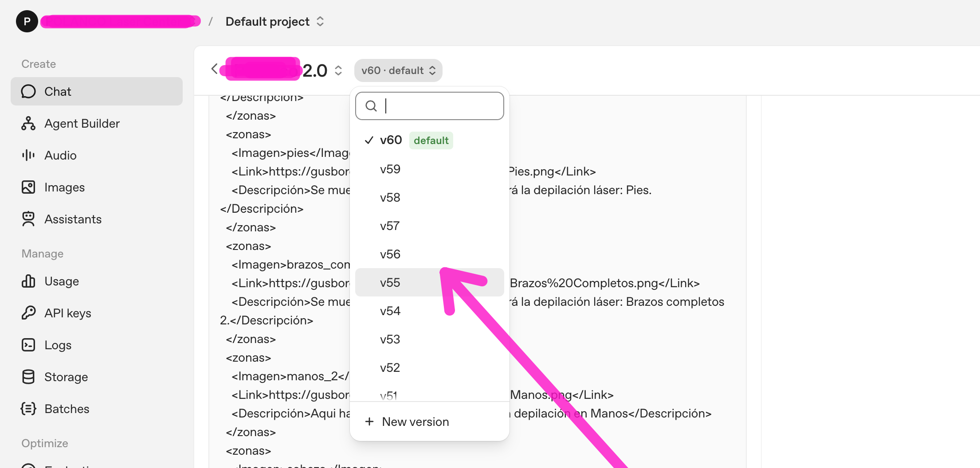This screenshot has width=980, height=468.
Task: Open prompt name selector chevrons
Action: [x=338, y=70]
